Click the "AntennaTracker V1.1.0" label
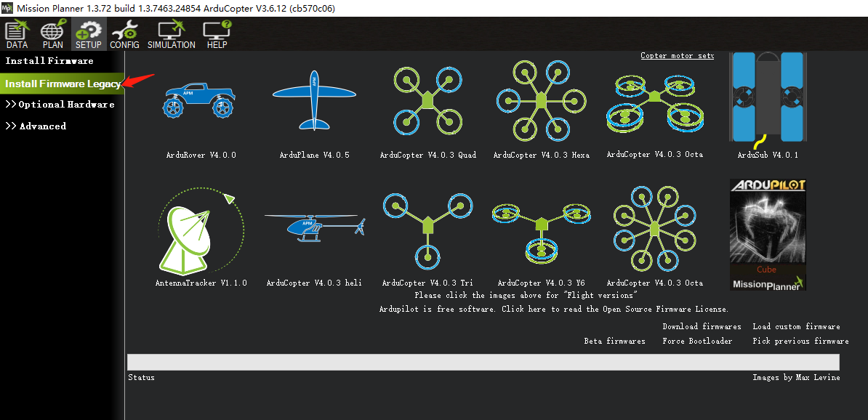Screen dimensions: 868x420 click(201, 283)
